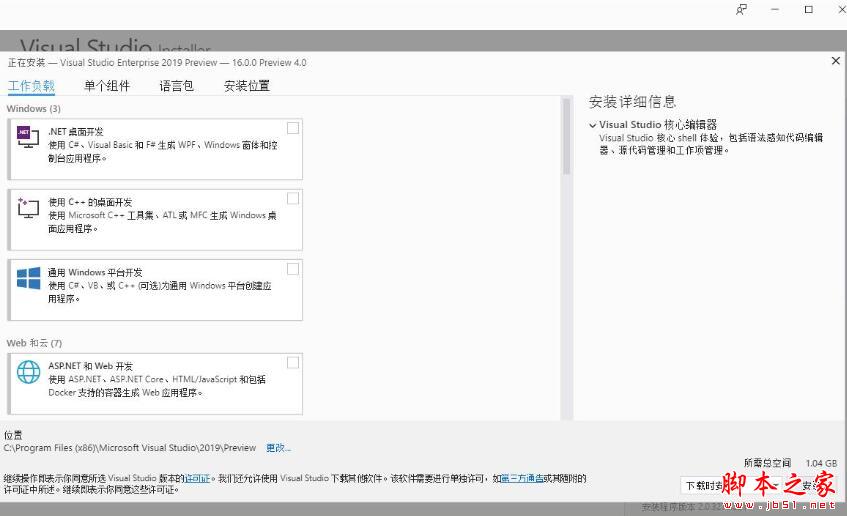Click the Universal Windows Platform logo icon
Viewport: 847px width, 516px height.
28,278
